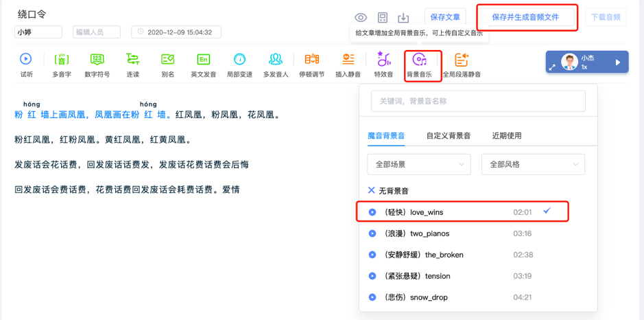Viewport: 644px width, 320px height.
Task: Switch to the 魔音背景音 tab
Action: (386, 136)
